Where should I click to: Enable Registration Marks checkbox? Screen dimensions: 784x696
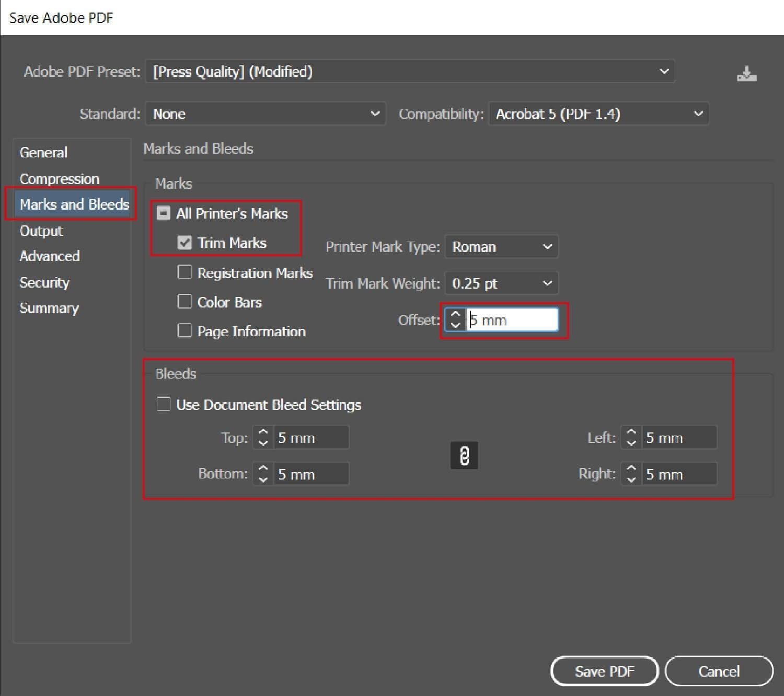point(185,272)
